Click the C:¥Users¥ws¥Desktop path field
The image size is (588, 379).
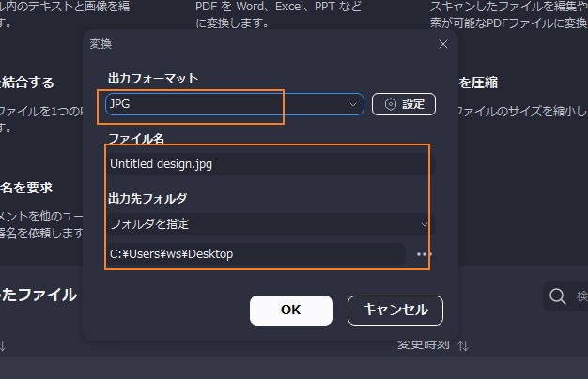click(255, 254)
